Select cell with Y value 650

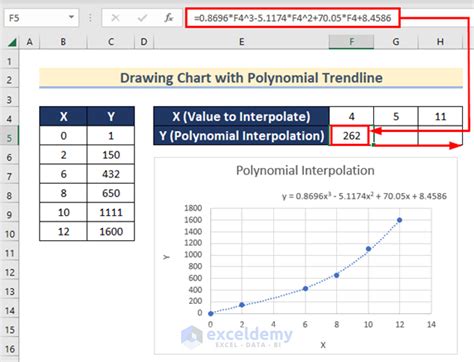111,193
